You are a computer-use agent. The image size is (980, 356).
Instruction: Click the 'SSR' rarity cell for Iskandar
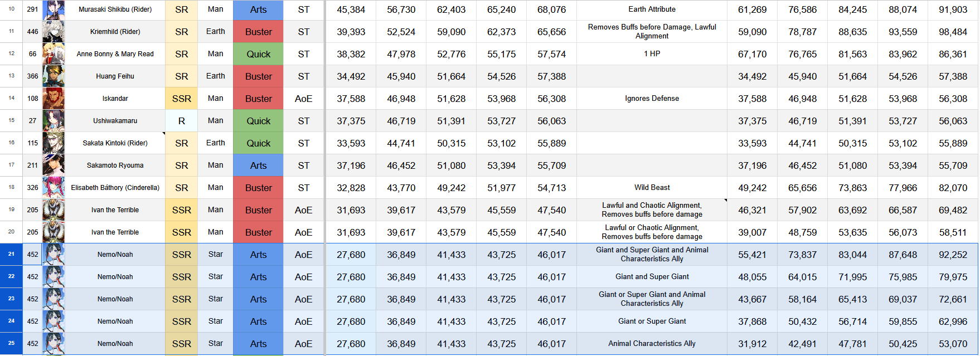click(182, 99)
